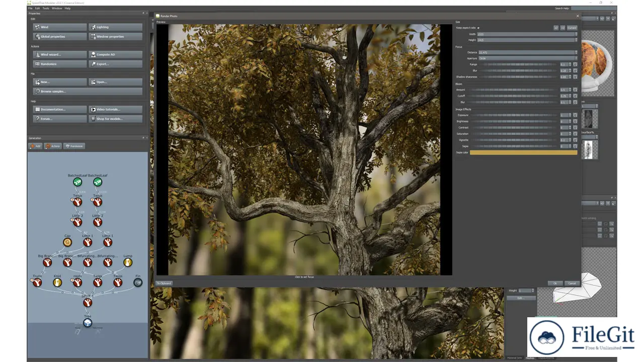Click the tree preview to set focus
The width and height of the screenshot is (644, 362).
[x=304, y=149]
